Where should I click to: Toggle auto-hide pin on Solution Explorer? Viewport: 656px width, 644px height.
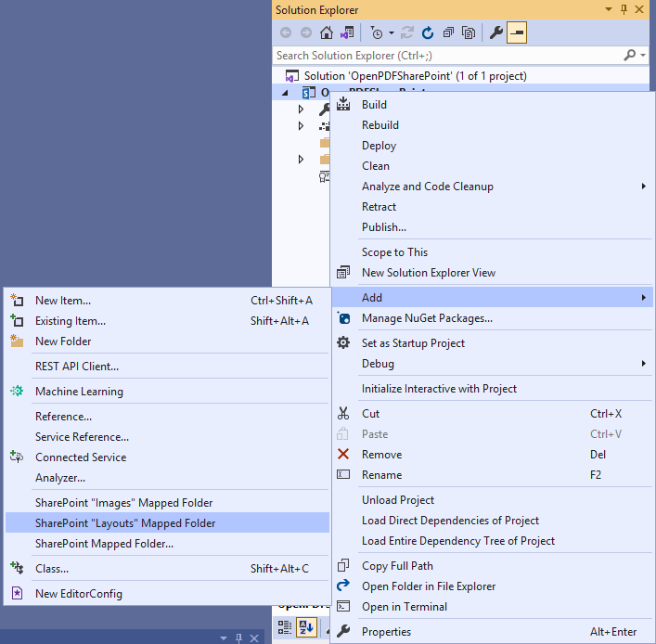coord(624,9)
